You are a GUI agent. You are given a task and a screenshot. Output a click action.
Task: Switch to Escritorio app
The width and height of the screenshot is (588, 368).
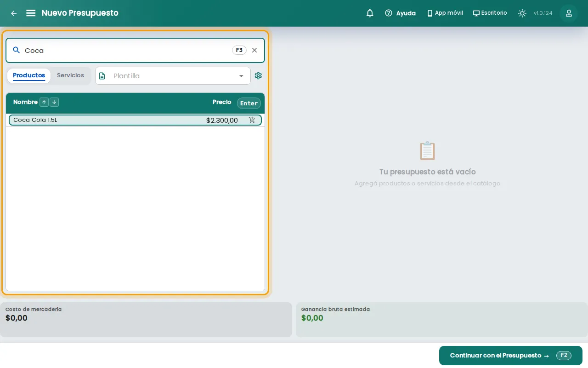490,13
